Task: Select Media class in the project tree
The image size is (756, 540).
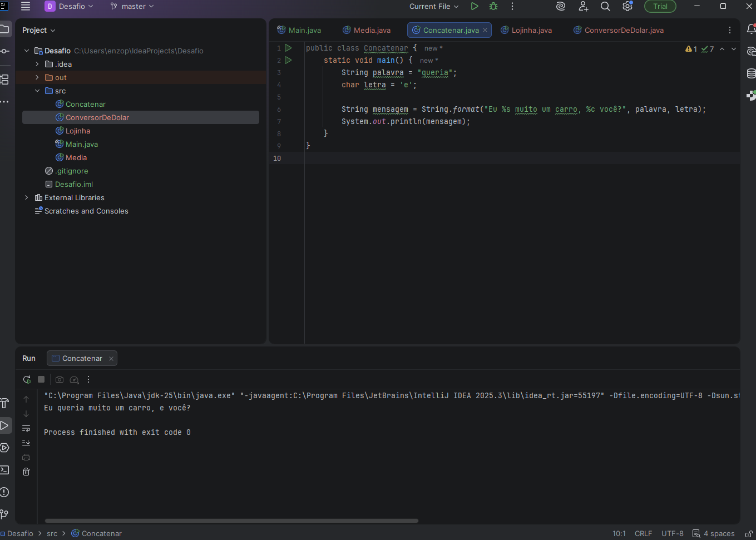Action: click(76, 157)
